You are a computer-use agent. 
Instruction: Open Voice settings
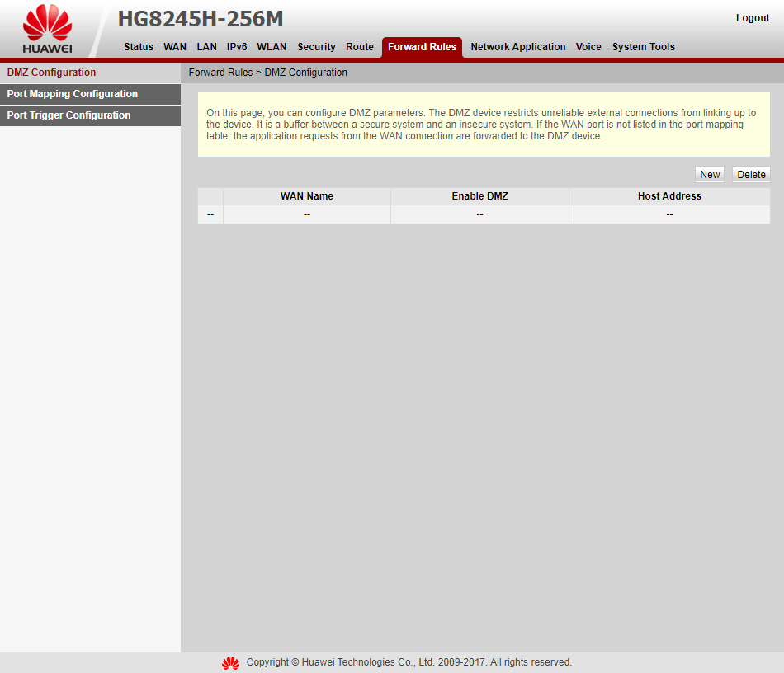coord(588,47)
